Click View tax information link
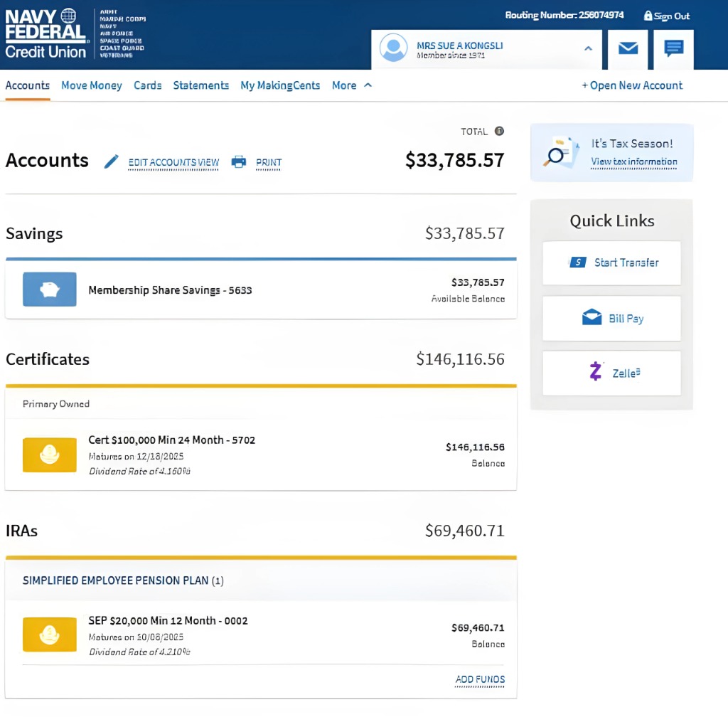 [633, 161]
